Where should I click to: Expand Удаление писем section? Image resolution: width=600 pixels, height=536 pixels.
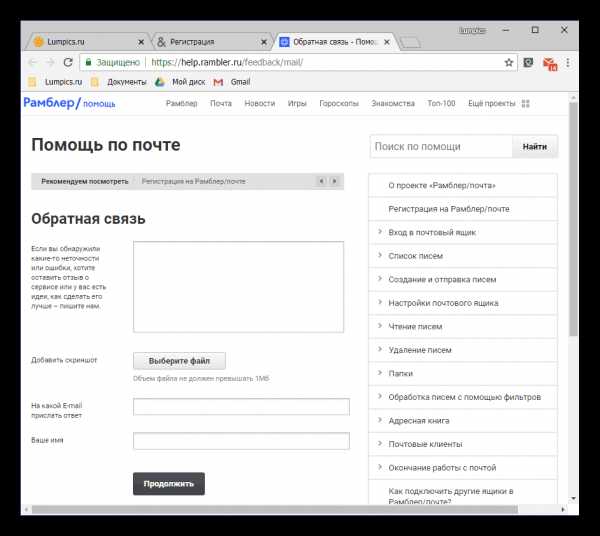[463, 350]
